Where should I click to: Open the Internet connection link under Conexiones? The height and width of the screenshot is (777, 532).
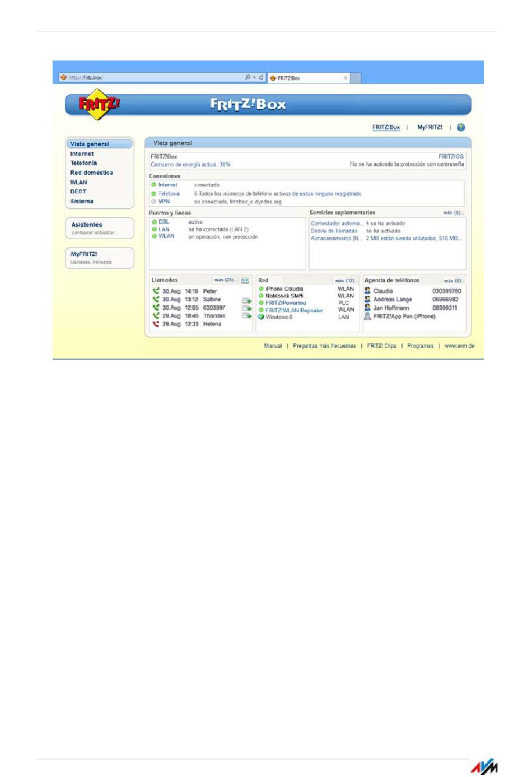167,185
